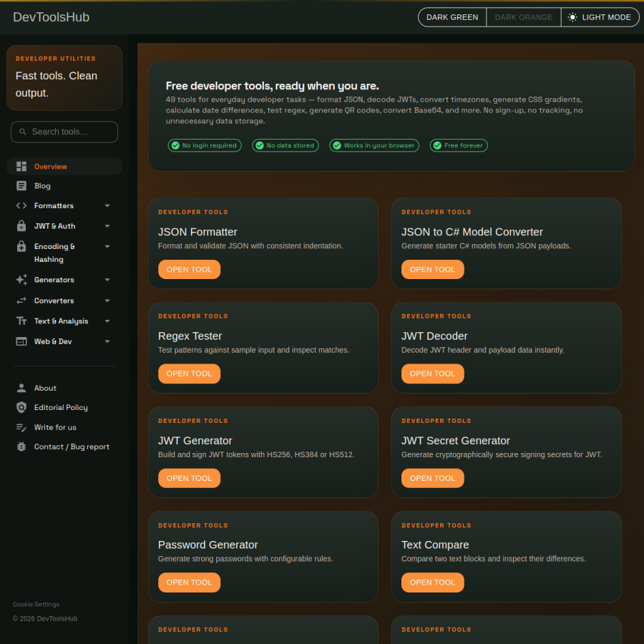
Task: Open the Editorial Policy page
Action: coord(64,407)
